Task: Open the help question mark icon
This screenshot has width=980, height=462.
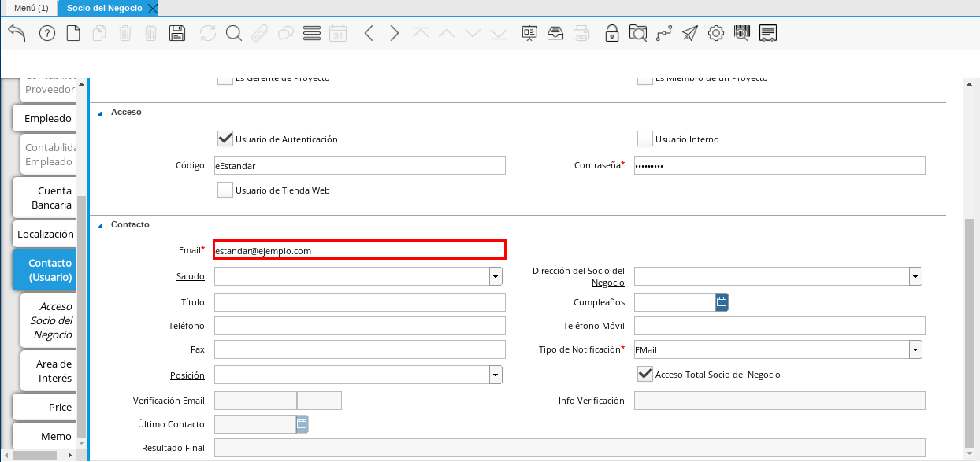Action: point(47,33)
